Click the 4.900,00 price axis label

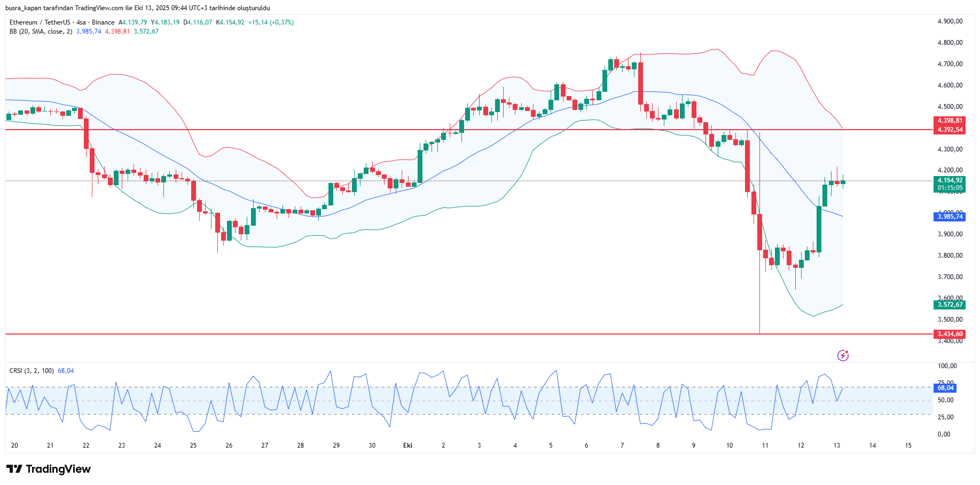pyautogui.click(x=950, y=21)
